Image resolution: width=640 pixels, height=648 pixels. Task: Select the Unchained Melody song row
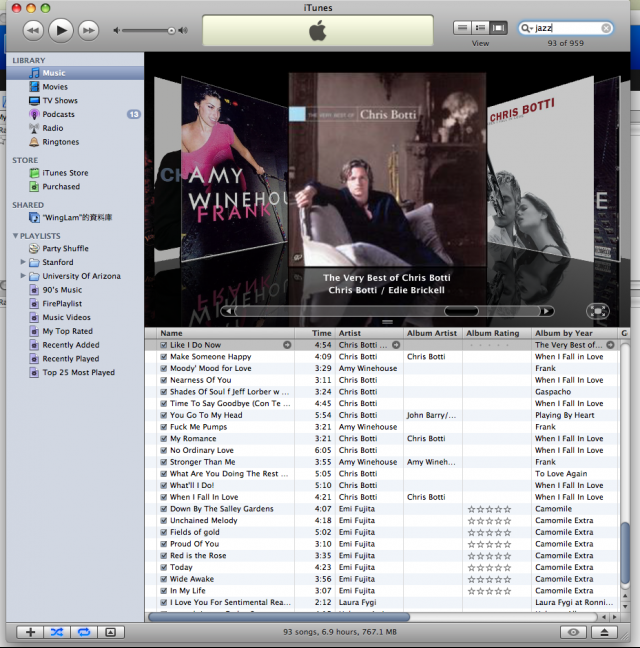tap(382, 521)
